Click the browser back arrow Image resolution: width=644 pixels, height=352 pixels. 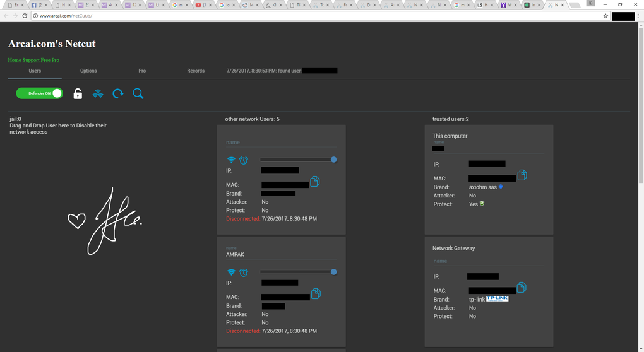[x=6, y=16]
